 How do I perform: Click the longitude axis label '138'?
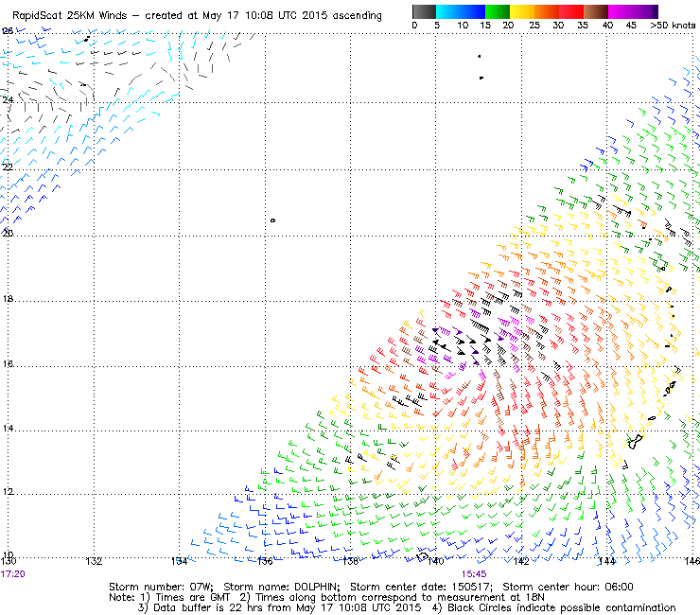pyautogui.click(x=350, y=561)
